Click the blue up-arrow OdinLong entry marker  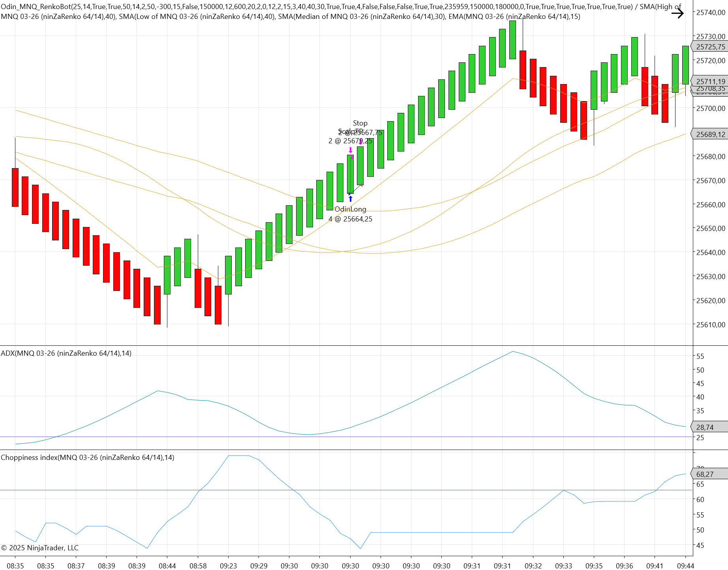coord(350,199)
